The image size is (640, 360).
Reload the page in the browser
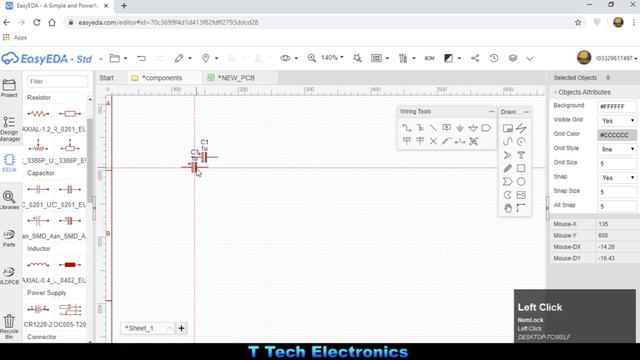pyautogui.click(x=36, y=22)
